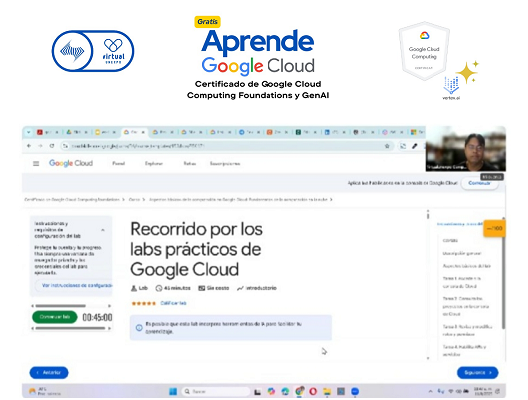Click the browser extensions icon
The width and height of the screenshot is (528, 400).
pyautogui.click(x=403, y=146)
